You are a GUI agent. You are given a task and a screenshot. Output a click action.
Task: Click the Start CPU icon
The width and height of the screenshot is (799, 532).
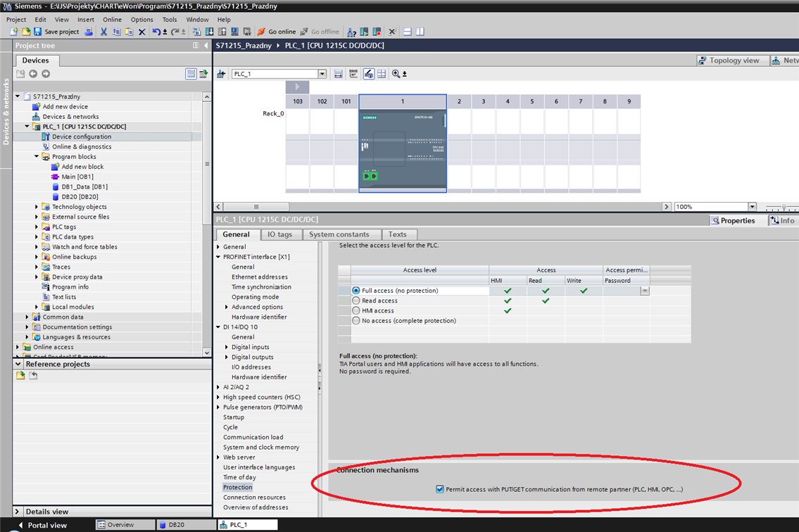pos(365,32)
